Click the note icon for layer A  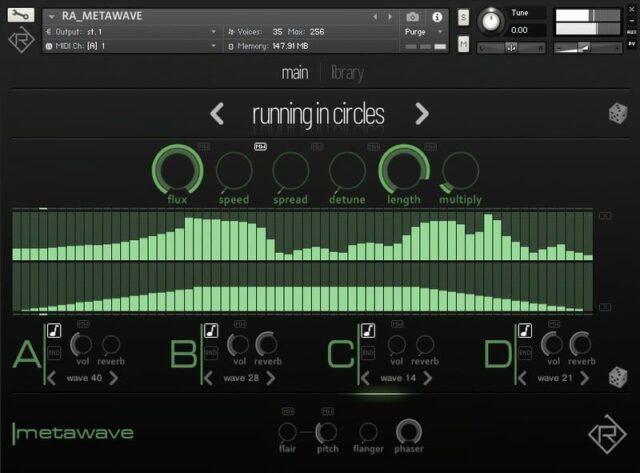tap(54, 330)
